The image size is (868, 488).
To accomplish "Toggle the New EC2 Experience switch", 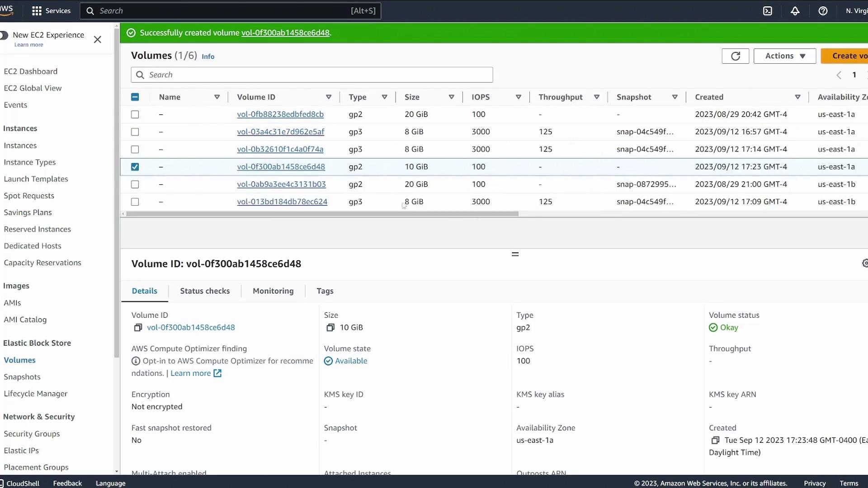I will point(4,35).
